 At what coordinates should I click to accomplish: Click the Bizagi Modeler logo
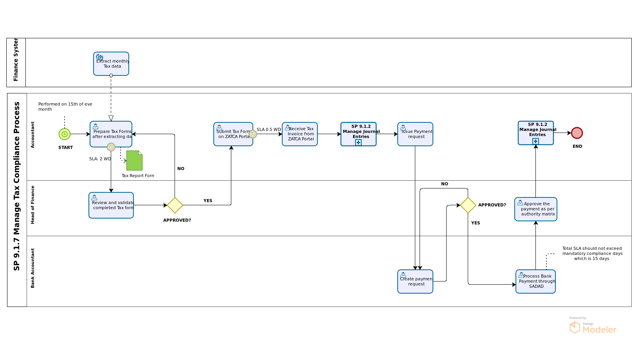(x=593, y=326)
